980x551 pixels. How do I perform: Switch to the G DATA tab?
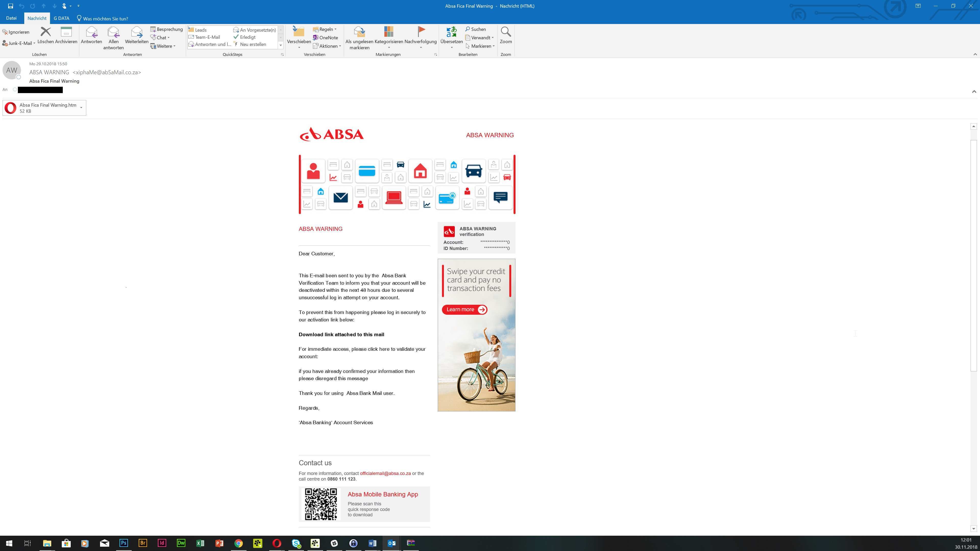(x=61, y=18)
